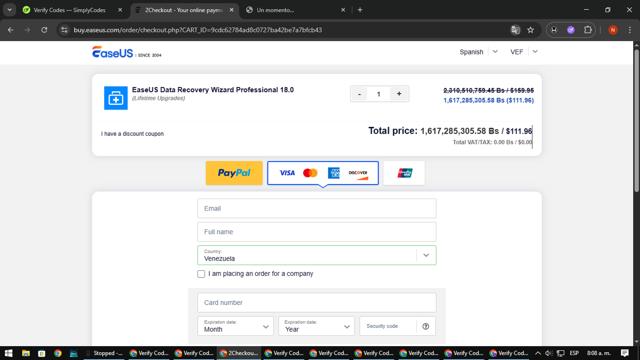Go forward with the browser forward arrow

coord(27,30)
